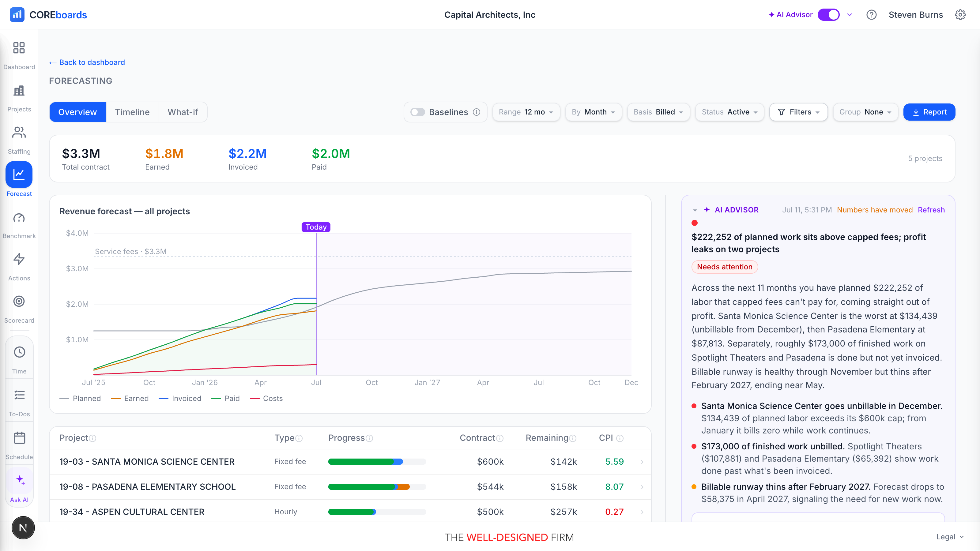Open user name Steven Burns
This screenshot has height=551, width=980.
(916, 15)
